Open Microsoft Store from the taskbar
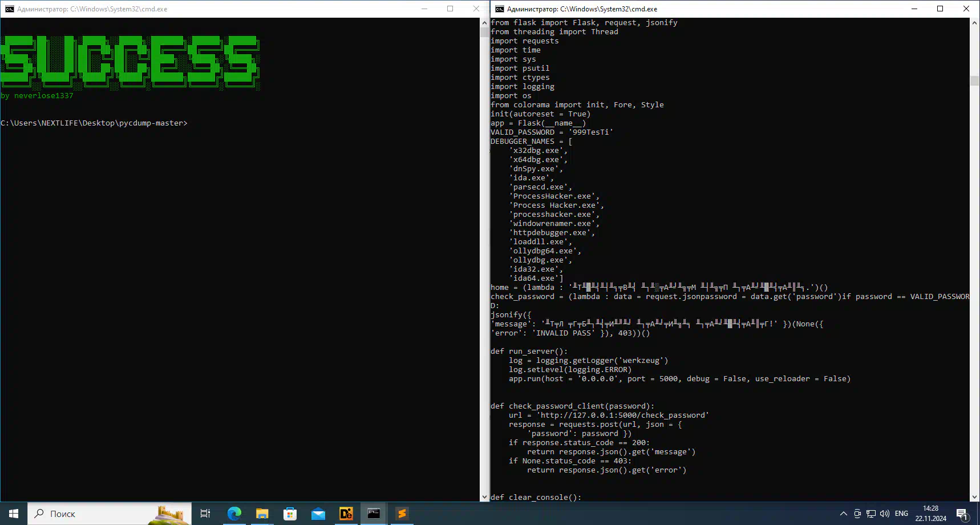980x525 pixels. pyautogui.click(x=290, y=514)
